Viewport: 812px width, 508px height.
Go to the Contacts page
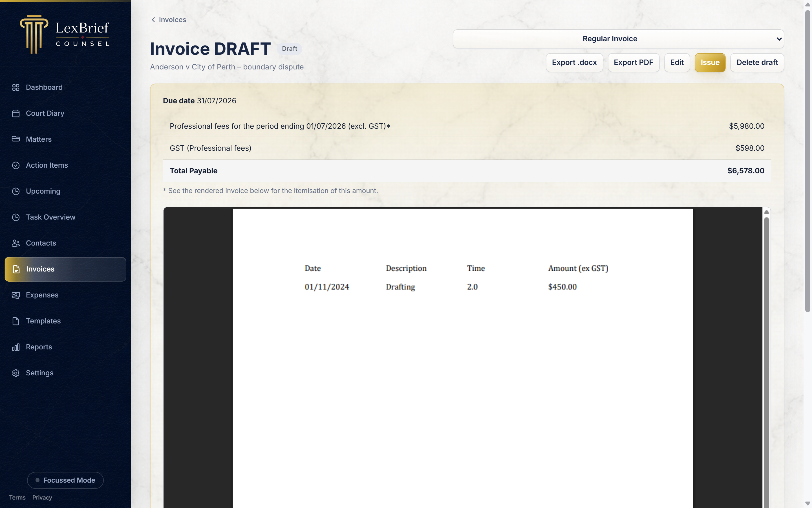tap(65, 243)
